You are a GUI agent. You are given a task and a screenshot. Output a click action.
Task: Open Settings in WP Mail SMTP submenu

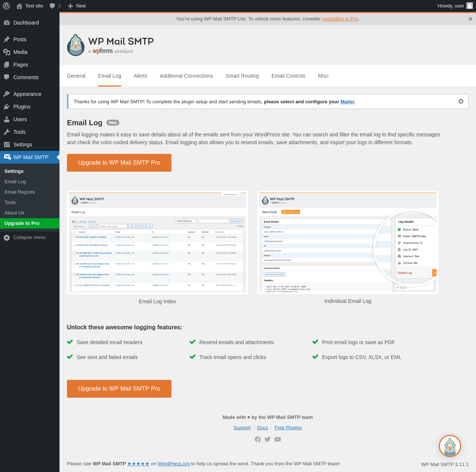coord(30,171)
